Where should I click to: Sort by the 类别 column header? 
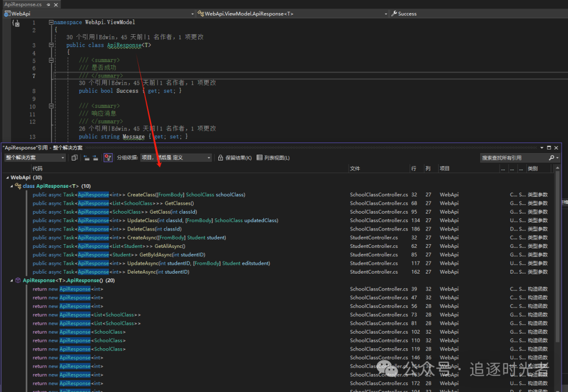click(x=532, y=168)
